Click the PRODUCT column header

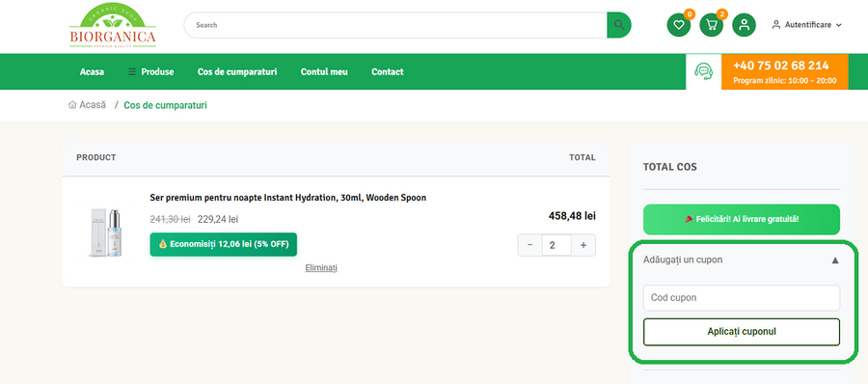coord(96,157)
